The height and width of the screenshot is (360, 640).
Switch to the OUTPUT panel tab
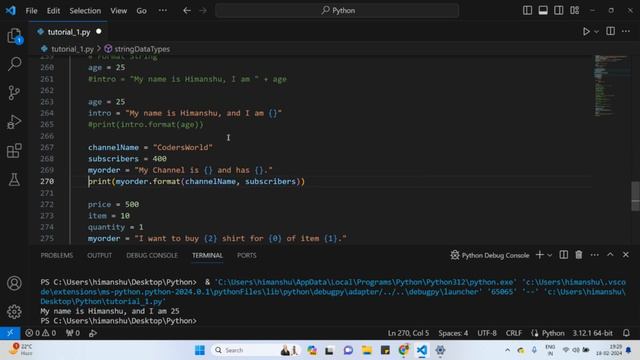click(x=99, y=255)
